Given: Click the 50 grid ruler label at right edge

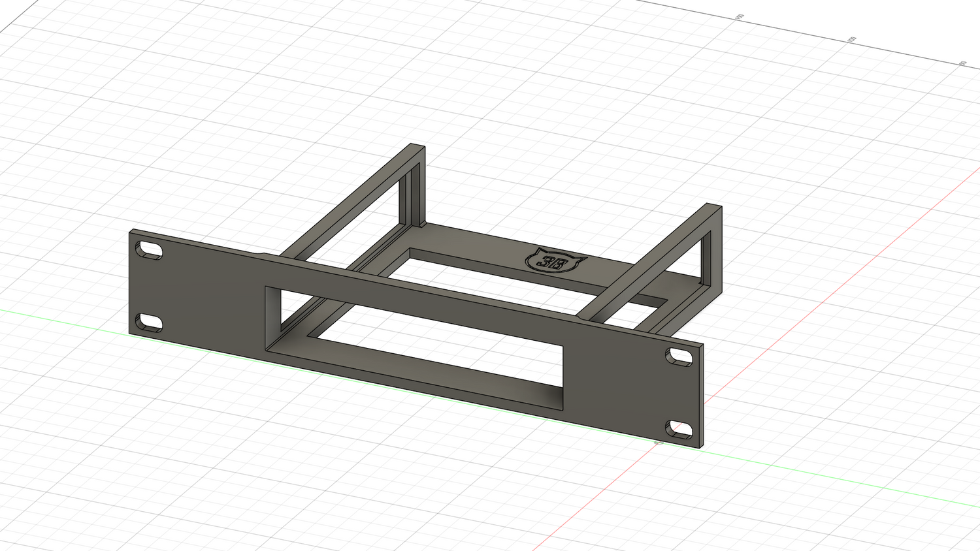Looking at the screenshot, I should pos(963,63).
